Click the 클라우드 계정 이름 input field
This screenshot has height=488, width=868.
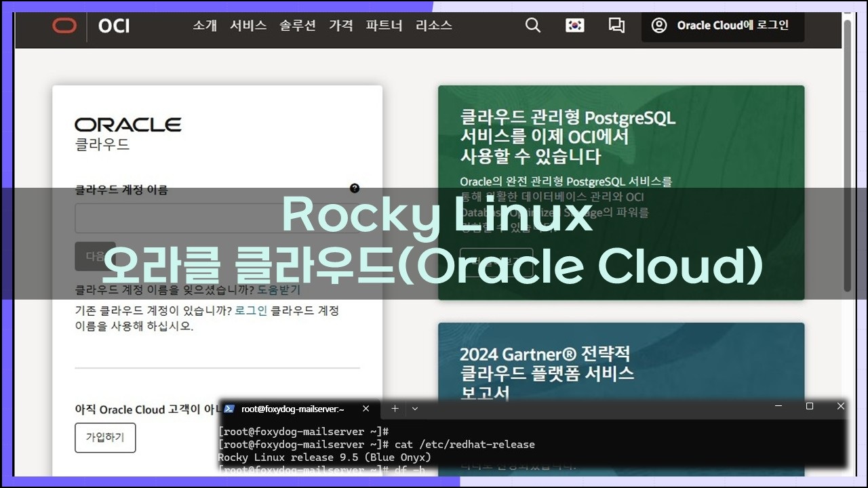click(x=217, y=218)
